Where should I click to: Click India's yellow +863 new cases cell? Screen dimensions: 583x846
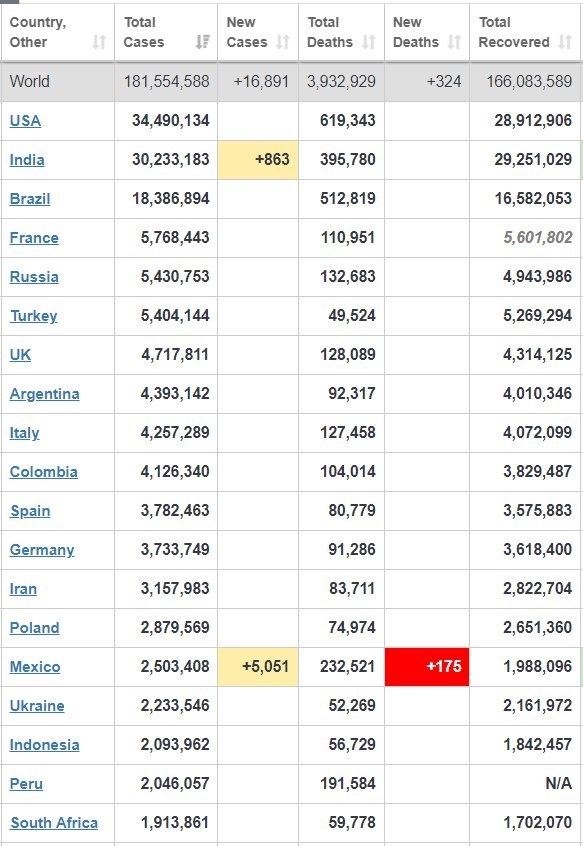258,160
